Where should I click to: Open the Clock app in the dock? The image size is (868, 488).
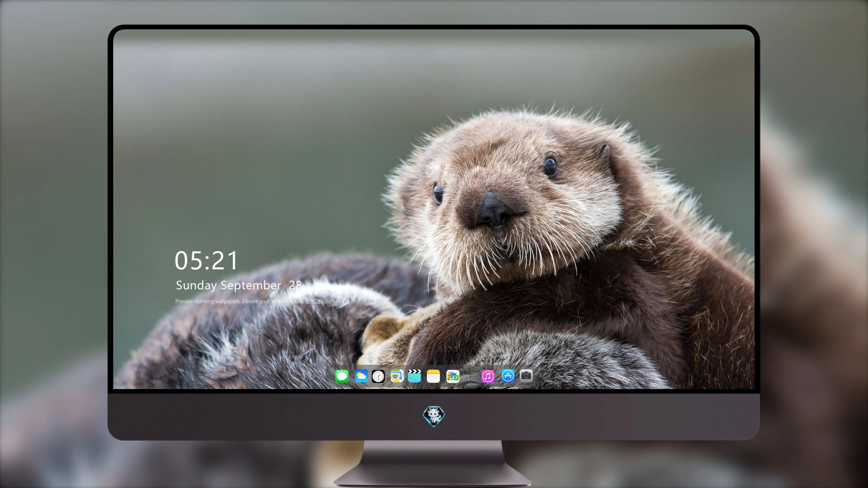coord(378,376)
